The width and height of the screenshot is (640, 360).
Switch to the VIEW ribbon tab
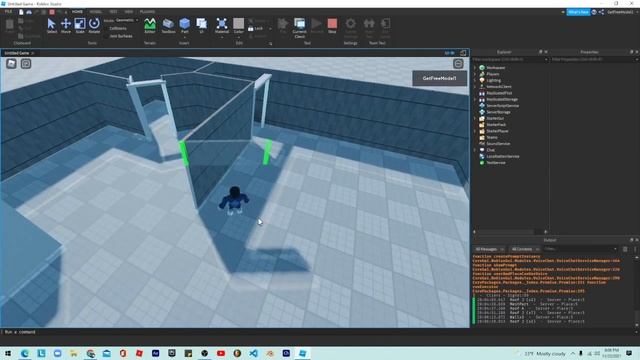click(129, 12)
